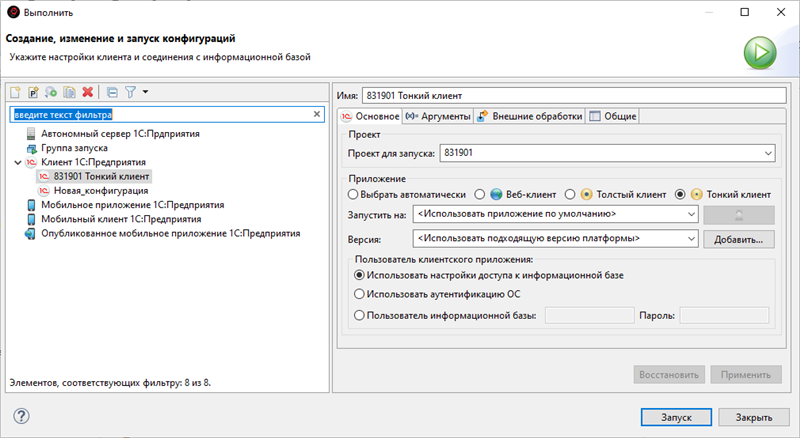Open the filter options dropdown arrow
Viewport: 800px width, 438px height.
(x=145, y=92)
